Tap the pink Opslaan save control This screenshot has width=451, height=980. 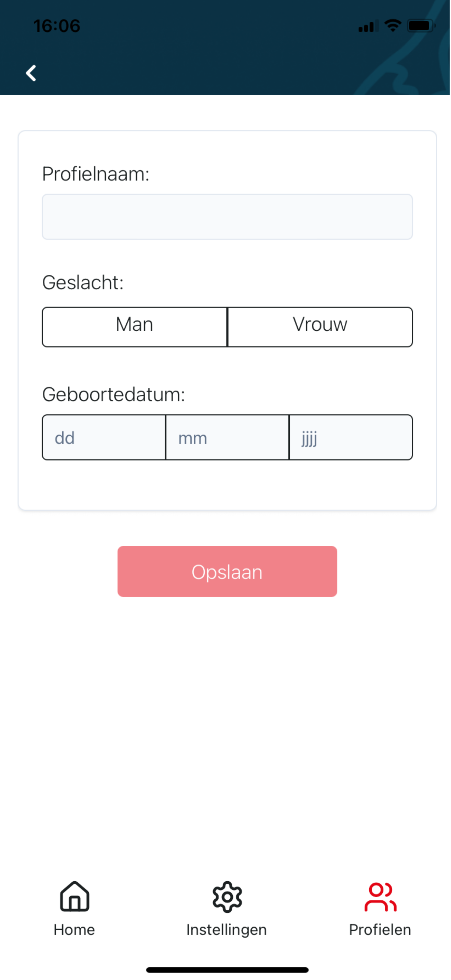[227, 571]
